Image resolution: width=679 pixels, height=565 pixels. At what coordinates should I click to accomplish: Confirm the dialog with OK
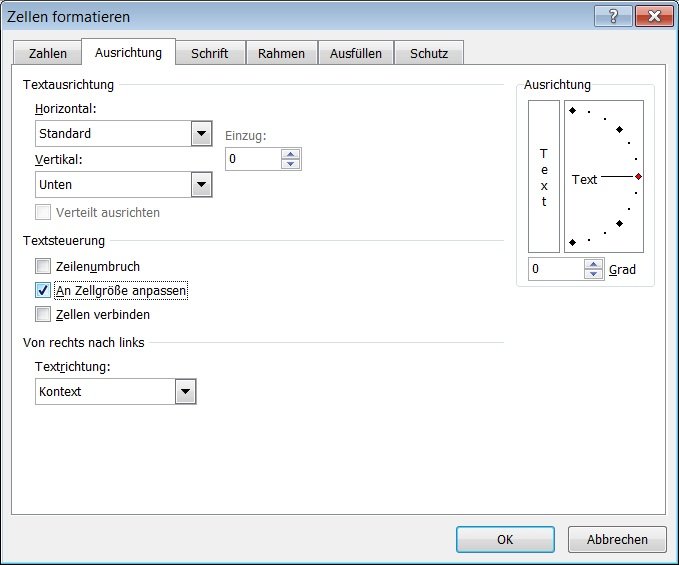tap(505, 539)
